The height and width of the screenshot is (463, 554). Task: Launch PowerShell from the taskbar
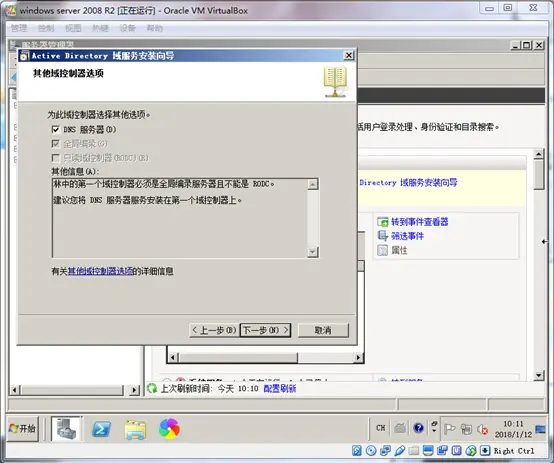click(x=101, y=429)
